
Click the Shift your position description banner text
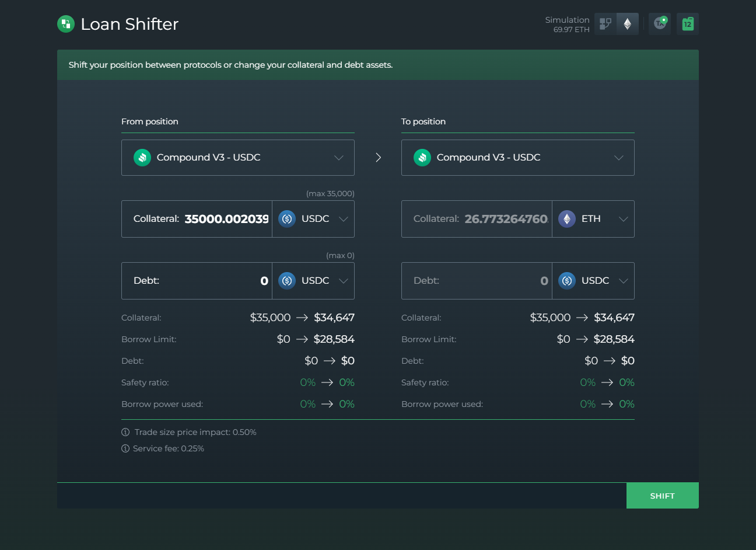coord(230,65)
